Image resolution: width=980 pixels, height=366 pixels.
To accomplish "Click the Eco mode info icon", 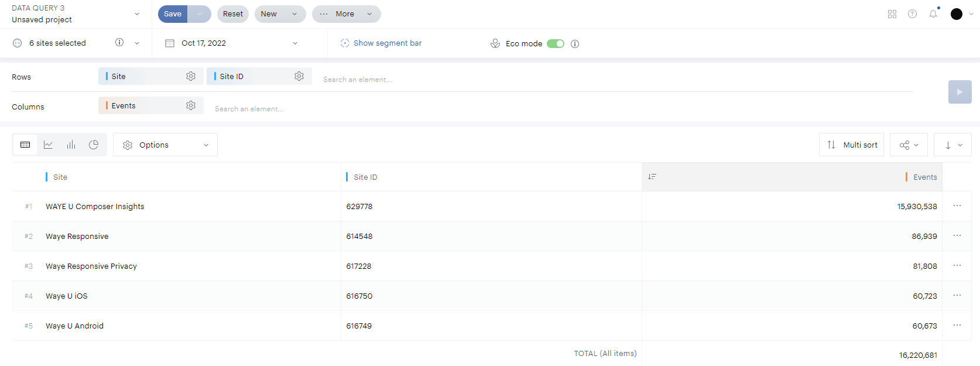I will pyautogui.click(x=575, y=44).
